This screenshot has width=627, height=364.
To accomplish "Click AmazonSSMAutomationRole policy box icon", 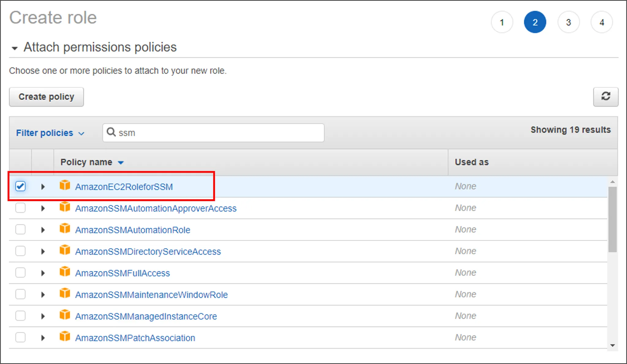I will coord(65,229).
